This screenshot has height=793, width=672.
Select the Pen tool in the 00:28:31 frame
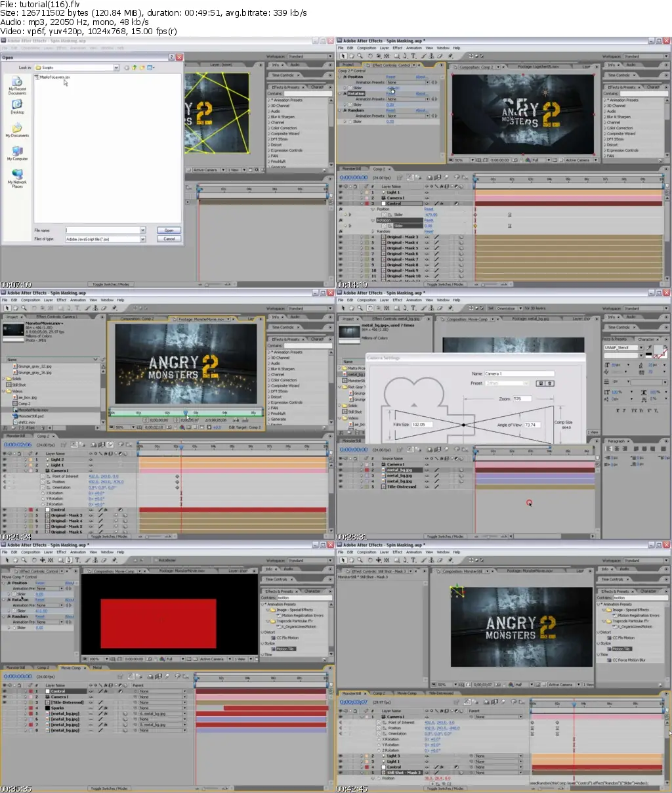[x=405, y=308]
